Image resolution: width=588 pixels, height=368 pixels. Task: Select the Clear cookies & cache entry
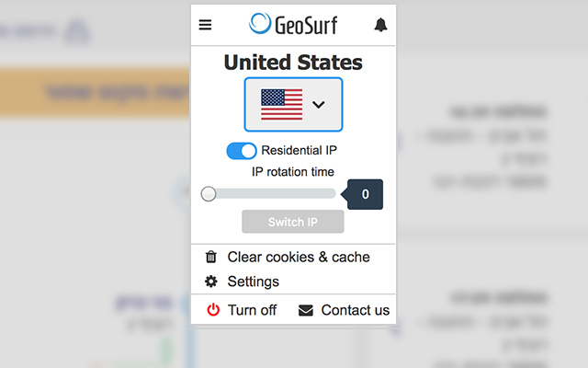click(299, 258)
